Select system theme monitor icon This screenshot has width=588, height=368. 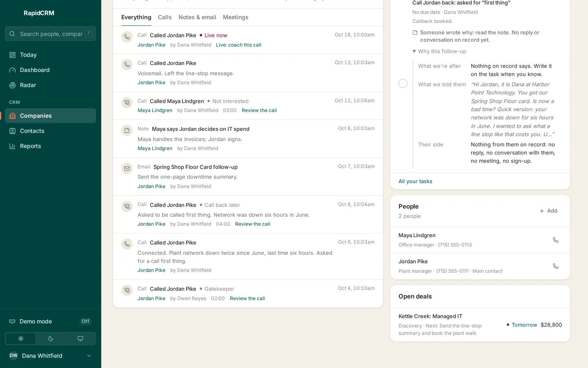pyautogui.click(x=80, y=339)
